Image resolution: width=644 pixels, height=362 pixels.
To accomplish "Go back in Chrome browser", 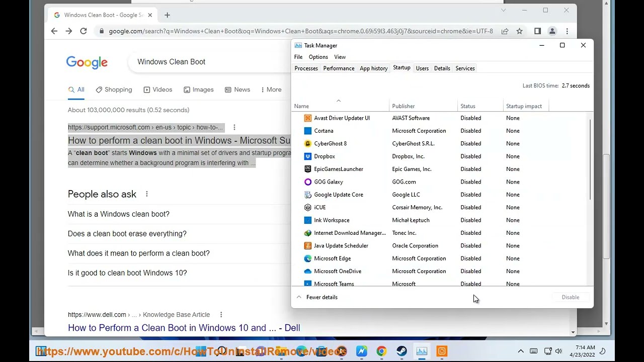I will pos(54,31).
